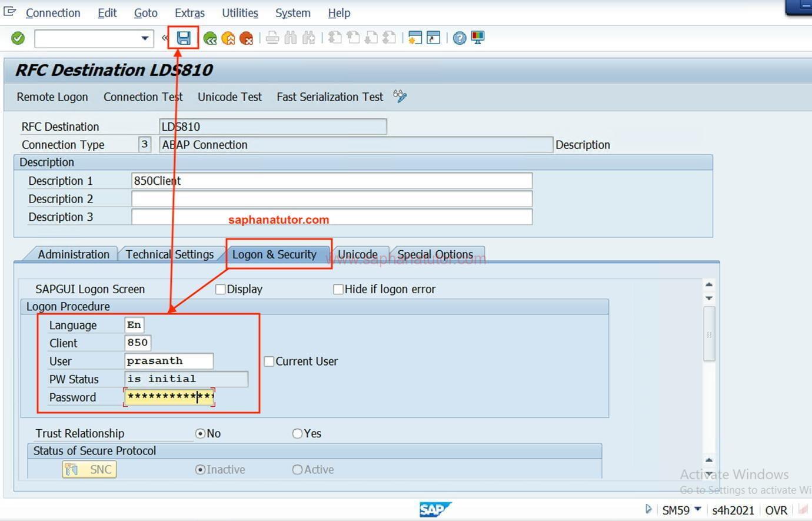Screen dimensions: 812x521
Task: Click the vertical scrollbar thumb in the tab area
Action: pyautogui.click(x=709, y=334)
